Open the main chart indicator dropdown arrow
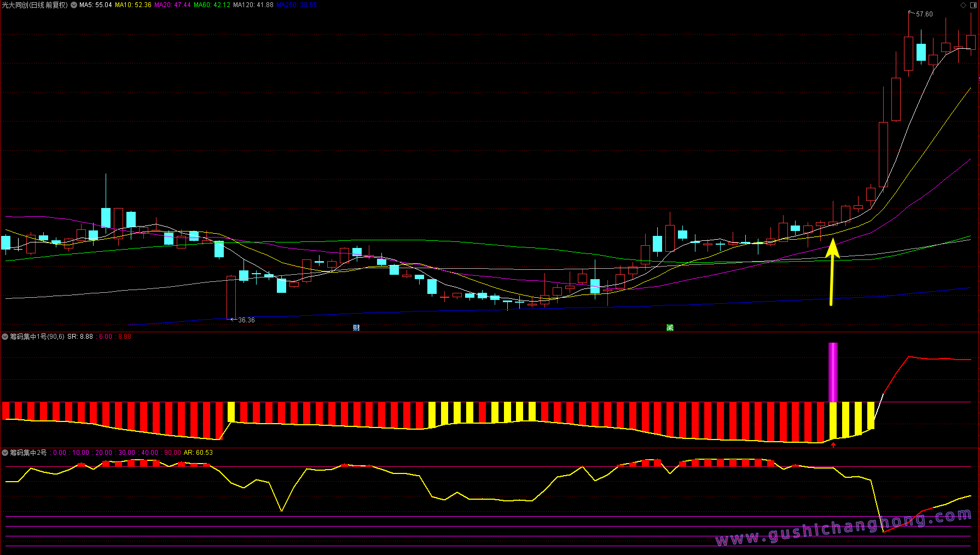This screenshot has height=555, width=980. (74, 5)
